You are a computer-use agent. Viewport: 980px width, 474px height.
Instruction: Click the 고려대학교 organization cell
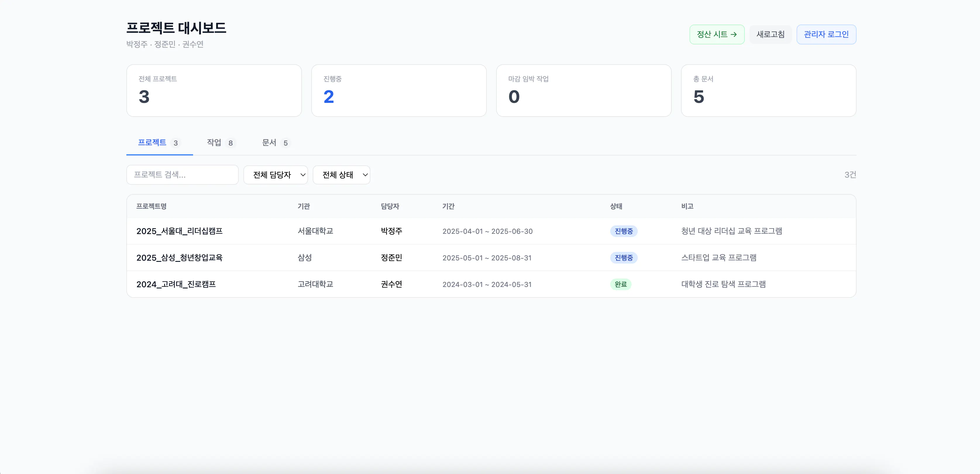click(x=315, y=284)
